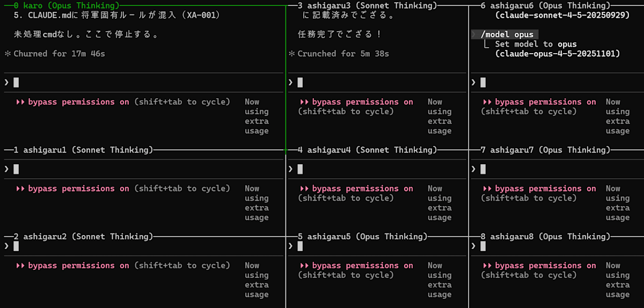Click the prompt chevron in the ashigaru3 pane
644x308 pixels.
click(x=290, y=82)
